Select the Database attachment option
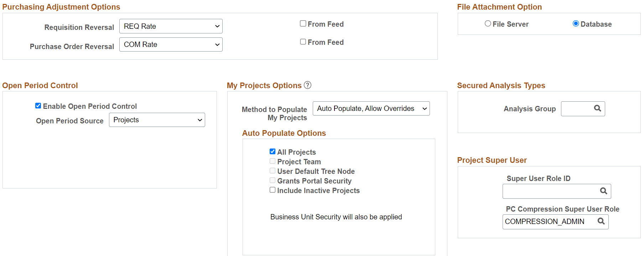 (x=576, y=23)
